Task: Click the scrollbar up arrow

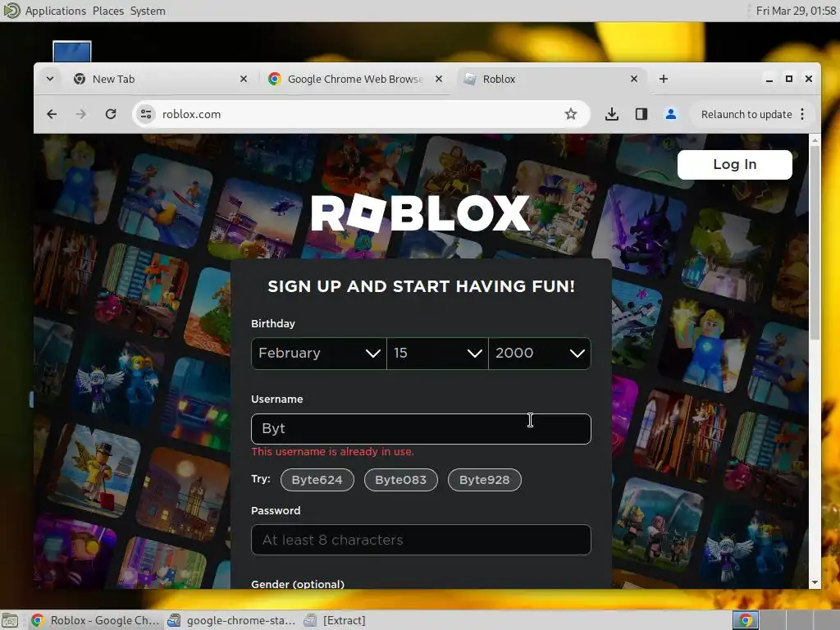Action: pos(815,140)
